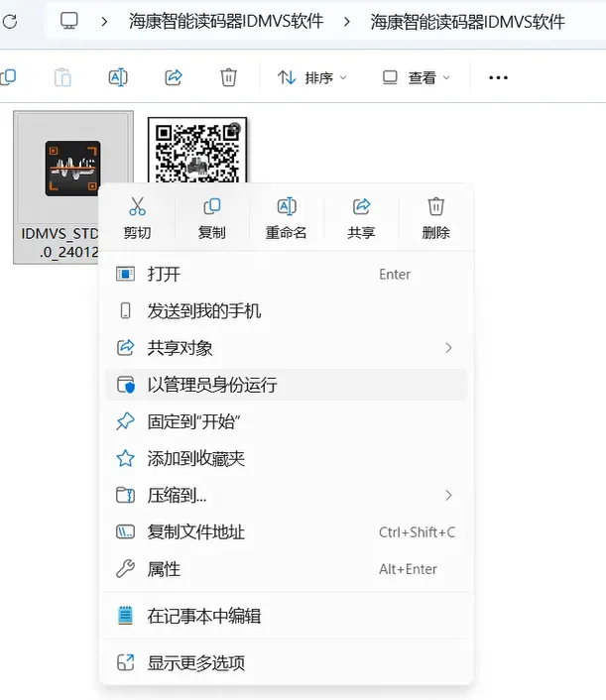Open the 排序 sort dropdown
Image resolution: width=606 pixels, height=700 pixels.
tap(311, 77)
